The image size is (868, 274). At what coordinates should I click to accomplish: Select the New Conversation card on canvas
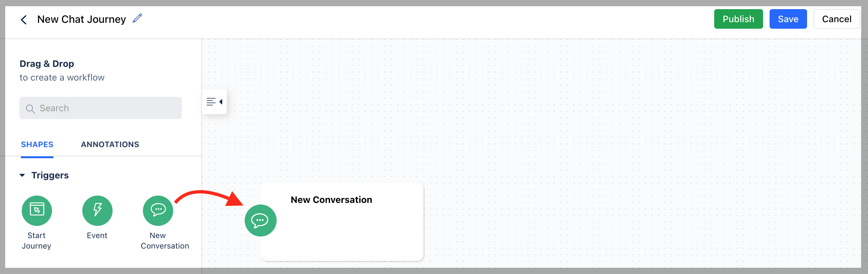342,222
